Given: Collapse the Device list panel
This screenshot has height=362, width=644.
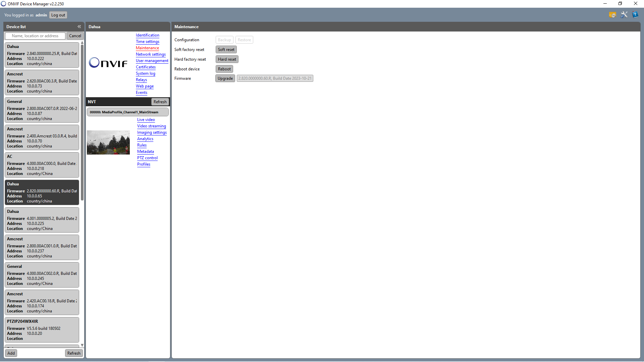Looking at the screenshot, I should 79,26.
